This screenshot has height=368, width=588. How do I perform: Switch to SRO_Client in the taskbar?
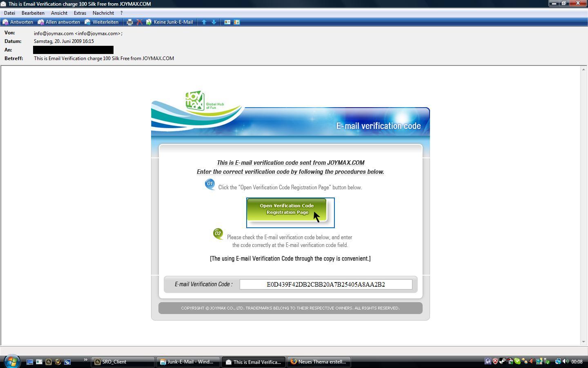click(122, 362)
